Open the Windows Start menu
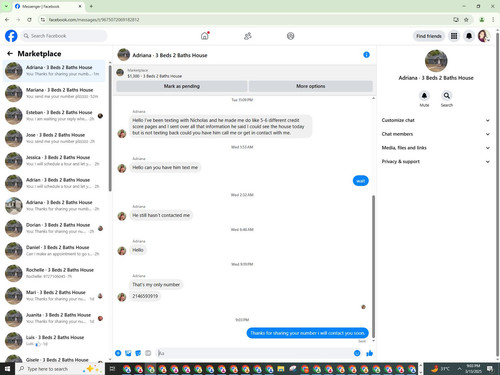 tap(7, 369)
